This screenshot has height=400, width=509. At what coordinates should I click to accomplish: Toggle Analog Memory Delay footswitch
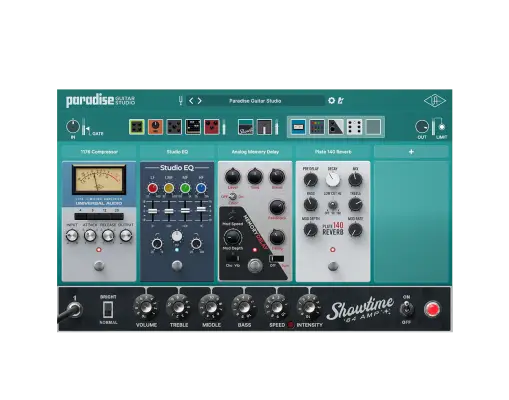pyautogui.click(x=255, y=266)
